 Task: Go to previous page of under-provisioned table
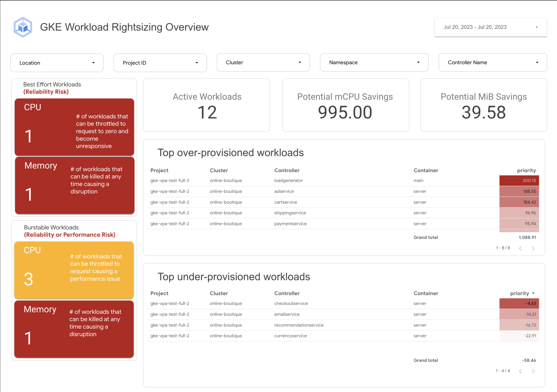point(520,371)
